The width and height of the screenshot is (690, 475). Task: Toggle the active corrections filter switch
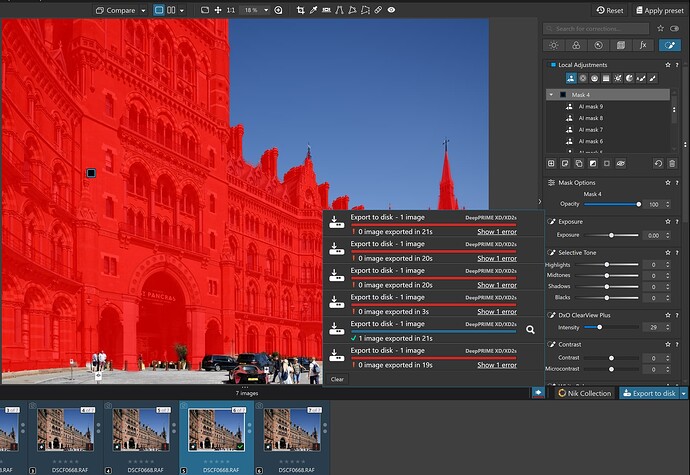point(674,28)
